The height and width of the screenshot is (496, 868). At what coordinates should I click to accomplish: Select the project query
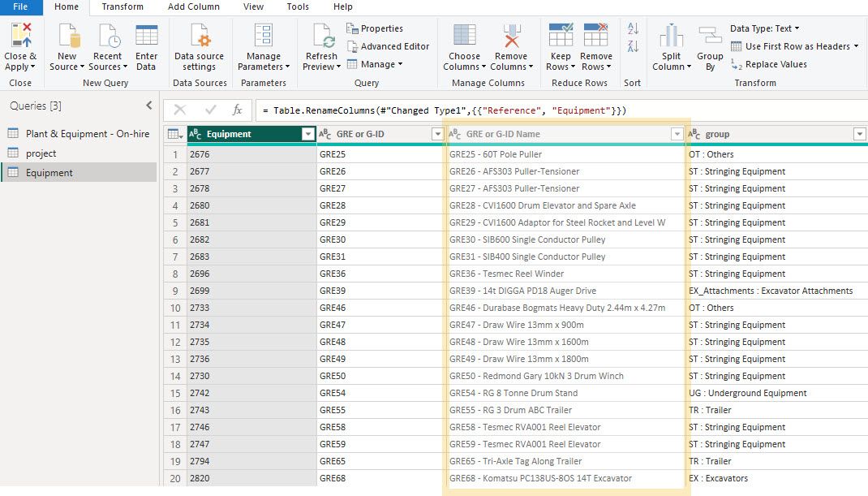click(79, 153)
